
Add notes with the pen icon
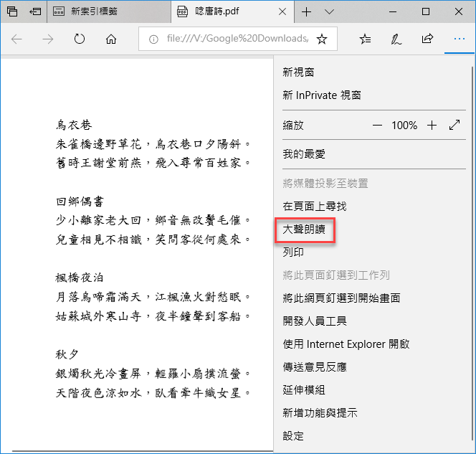pyautogui.click(x=396, y=39)
